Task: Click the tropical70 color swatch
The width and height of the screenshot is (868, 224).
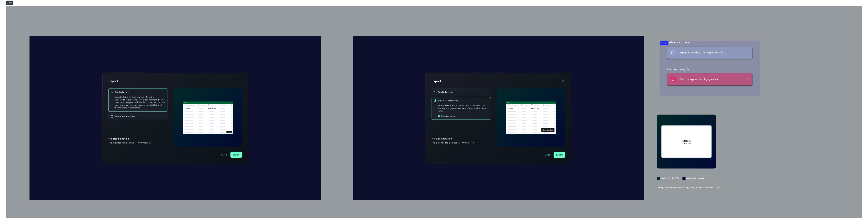Action: pos(659,179)
